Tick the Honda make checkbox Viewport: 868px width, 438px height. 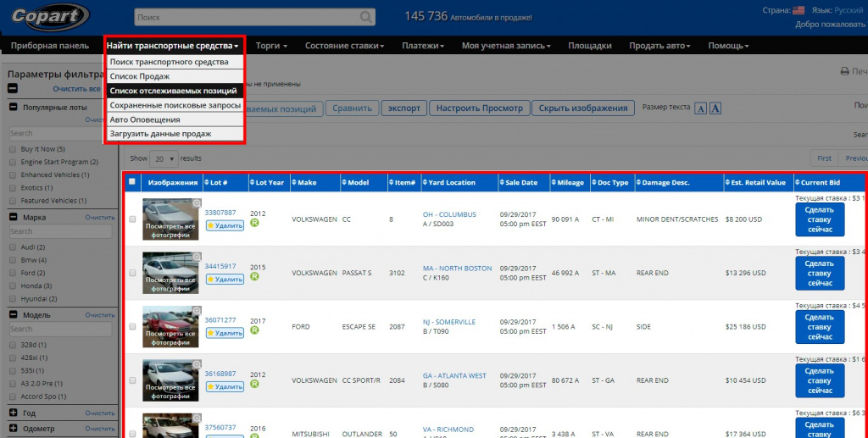pos(13,286)
